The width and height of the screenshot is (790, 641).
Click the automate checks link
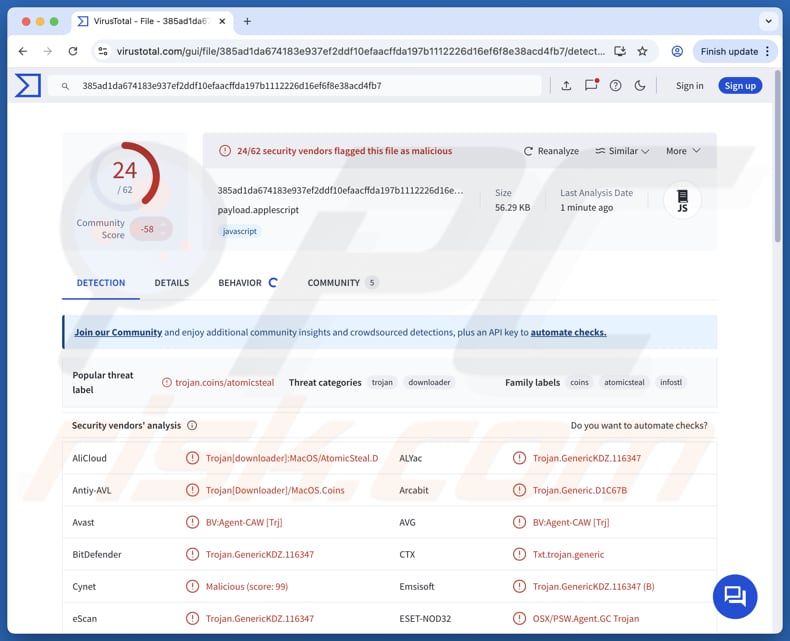[x=568, y=332]
